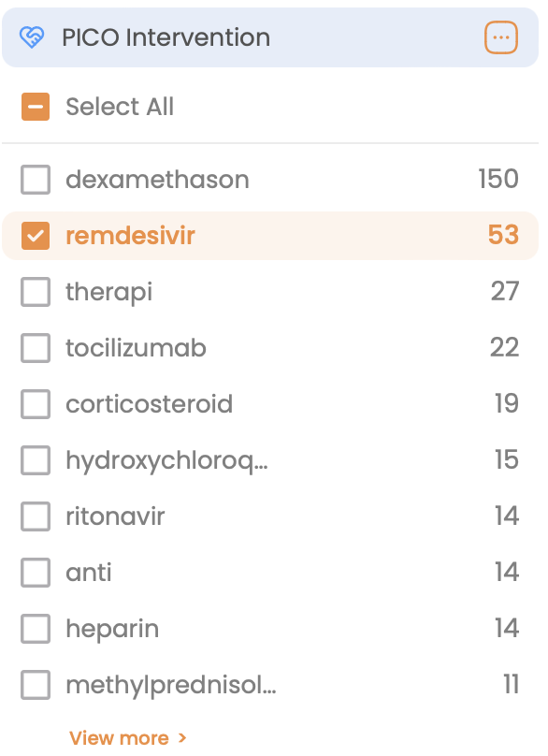Viewport: 548px width, 756px height.
Task: Check the hydroxychloroq filter
Action: click(36, 460)
